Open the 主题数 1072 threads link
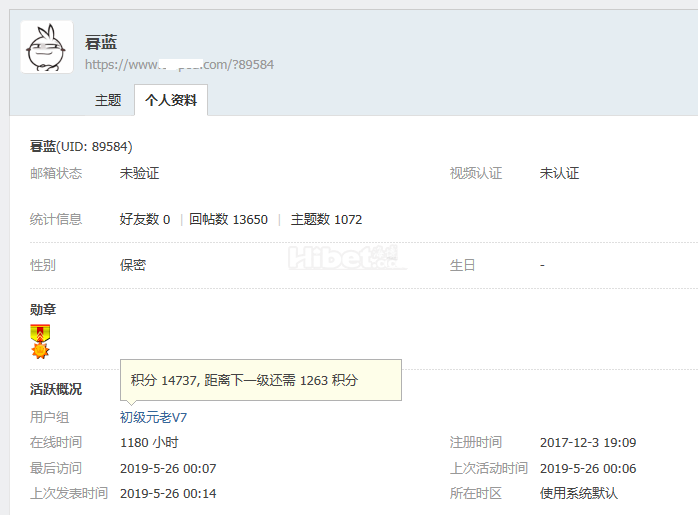This screenshot has height=515, width=698. tap(326, 219)
